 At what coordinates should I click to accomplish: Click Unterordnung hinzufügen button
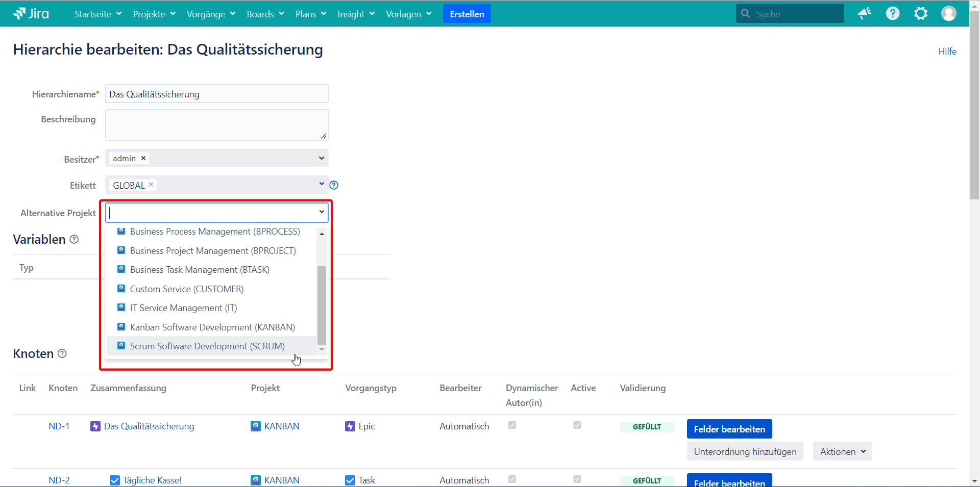(x=745, y=452)
